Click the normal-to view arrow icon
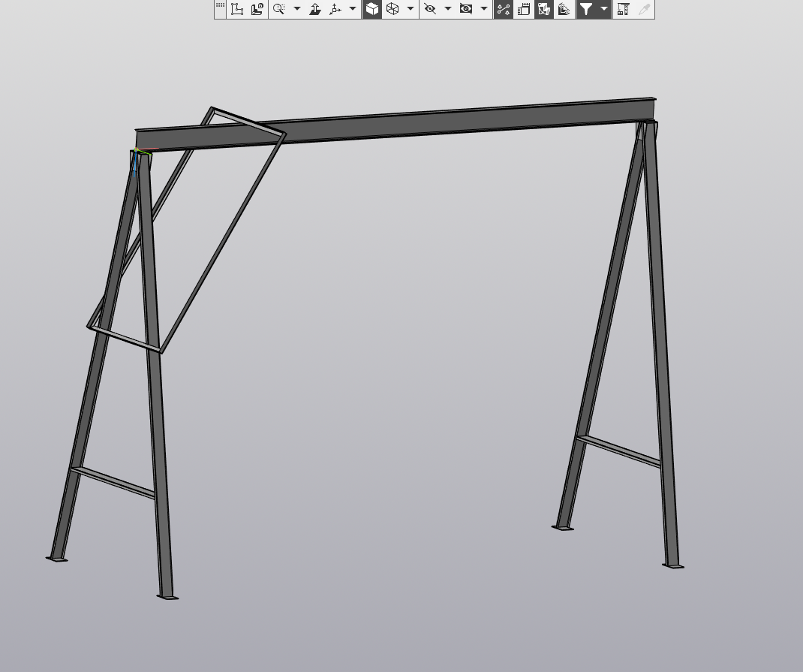This screenshot has width=803, height=672. point(315,9)
